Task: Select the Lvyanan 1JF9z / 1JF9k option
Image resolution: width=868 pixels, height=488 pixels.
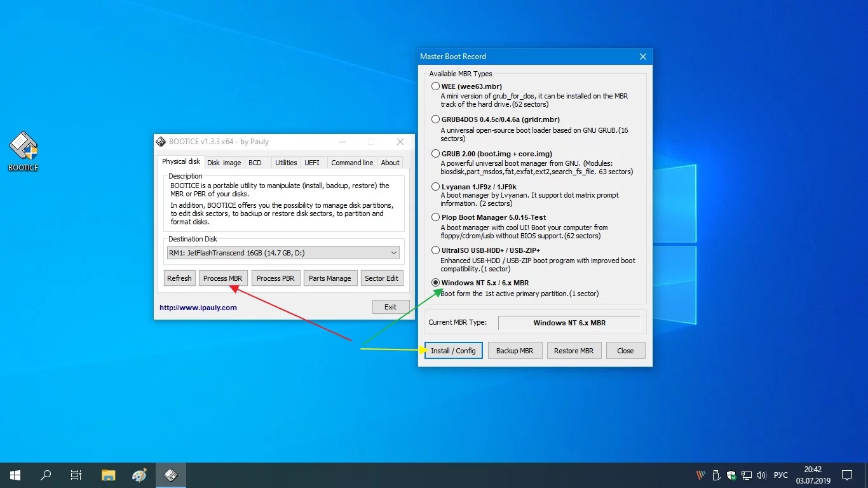Action: click(435, 187)
